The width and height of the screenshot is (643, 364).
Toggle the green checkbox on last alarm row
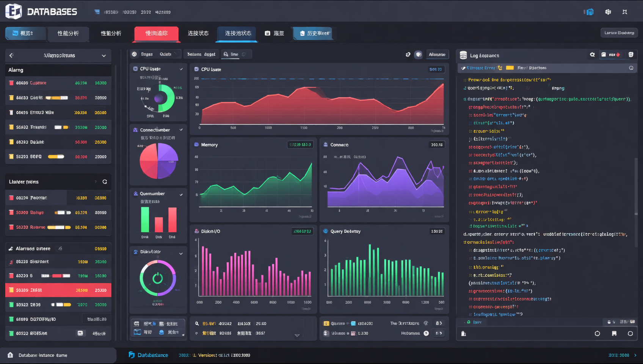pos(11,334)
